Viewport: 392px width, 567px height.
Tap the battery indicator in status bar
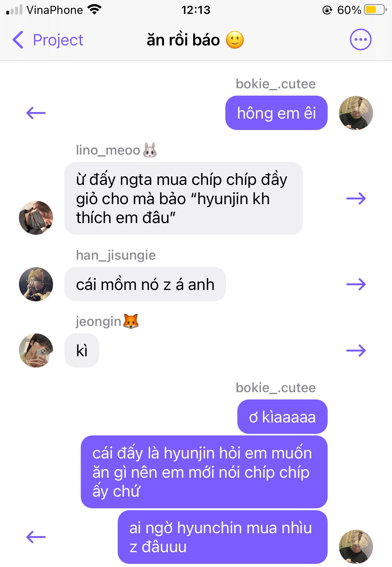[x=375, y=10]
